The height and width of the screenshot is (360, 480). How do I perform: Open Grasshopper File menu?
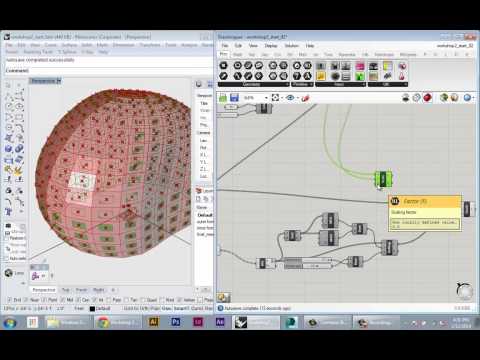tap(225, 46)
